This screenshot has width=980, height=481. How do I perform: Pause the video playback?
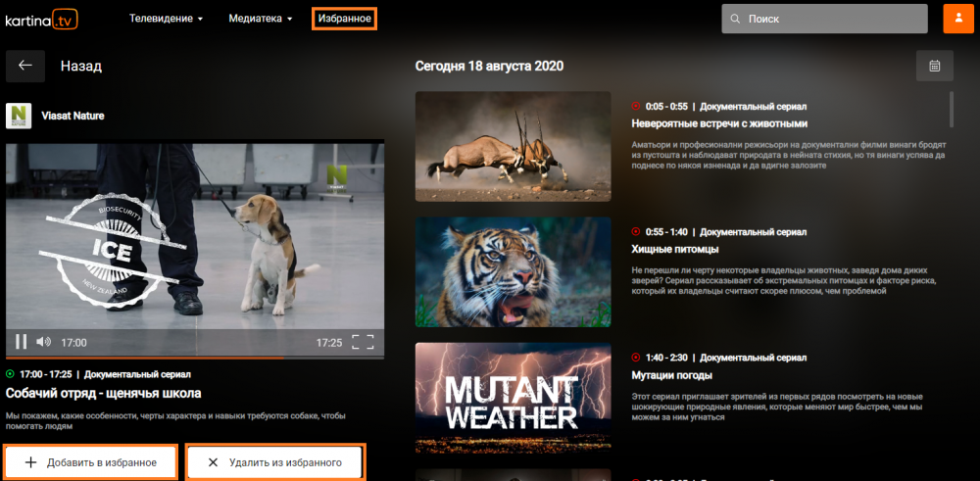(21, 342)
